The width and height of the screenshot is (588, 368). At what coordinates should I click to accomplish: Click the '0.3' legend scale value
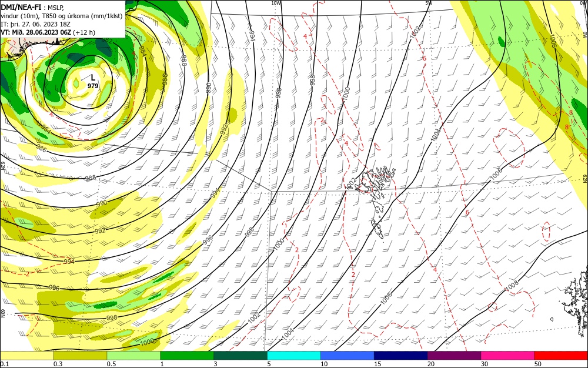[58, 364]
